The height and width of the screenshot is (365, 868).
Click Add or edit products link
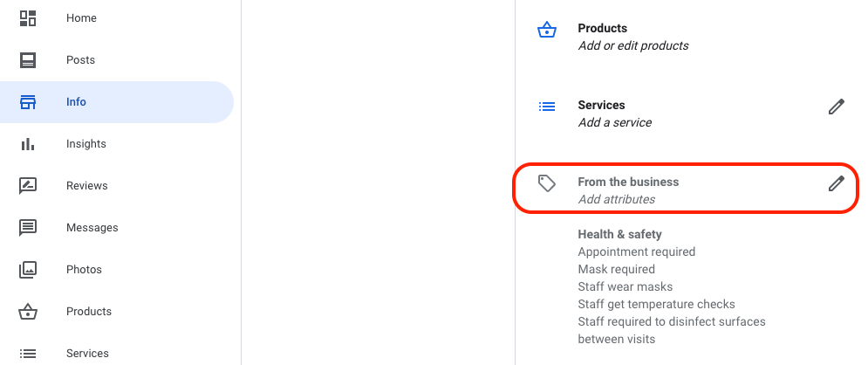(633, 46)
